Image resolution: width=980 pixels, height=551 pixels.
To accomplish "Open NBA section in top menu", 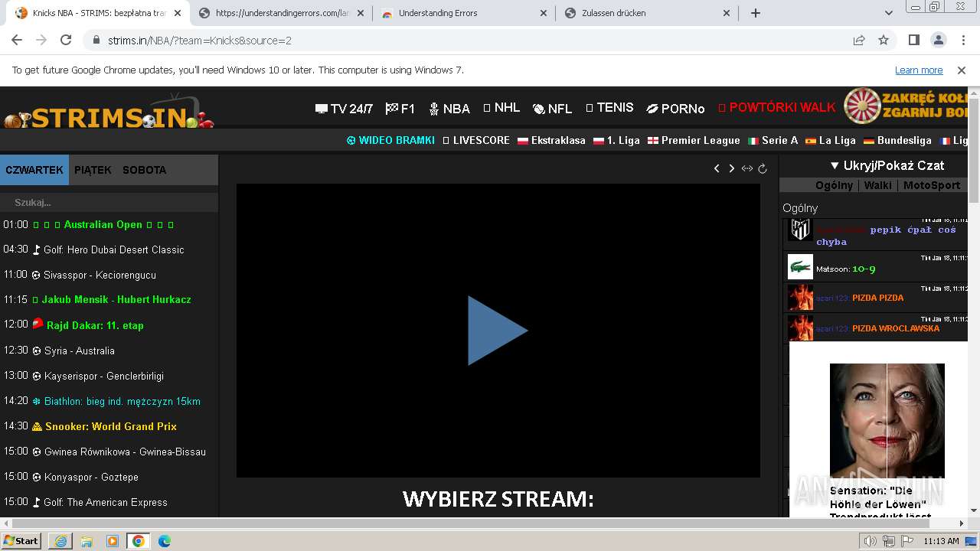I will click(x=449, y=109).
